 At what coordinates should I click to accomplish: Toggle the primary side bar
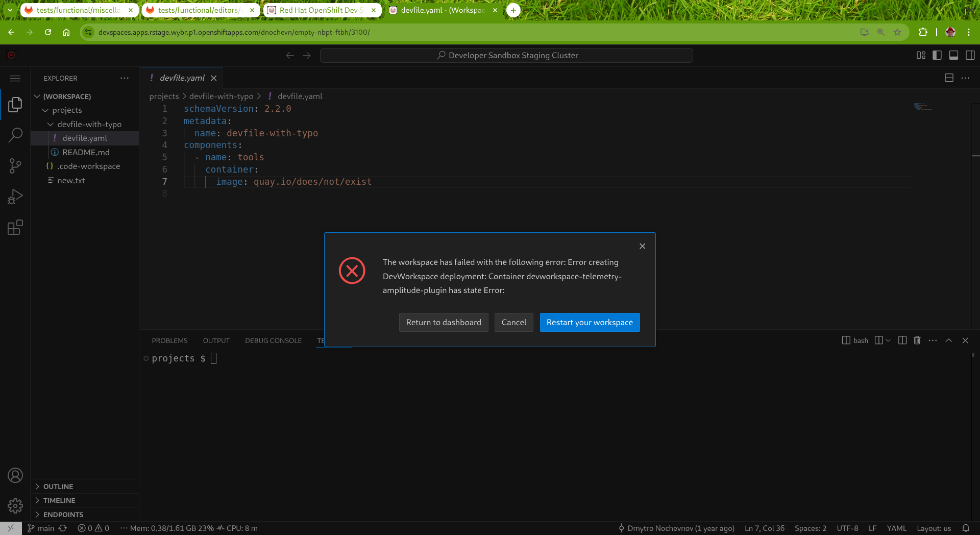tap(937, 55)
